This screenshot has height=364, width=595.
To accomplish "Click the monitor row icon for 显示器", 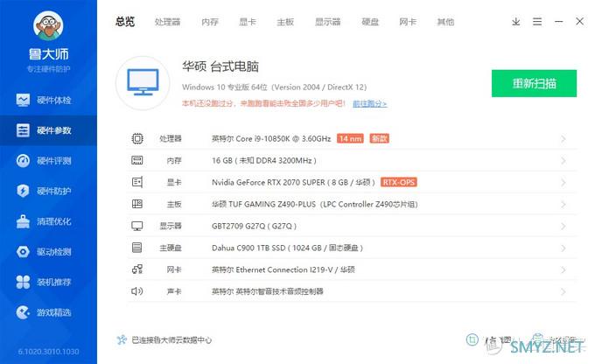I will pyautogui.click(x=137, y=227).
